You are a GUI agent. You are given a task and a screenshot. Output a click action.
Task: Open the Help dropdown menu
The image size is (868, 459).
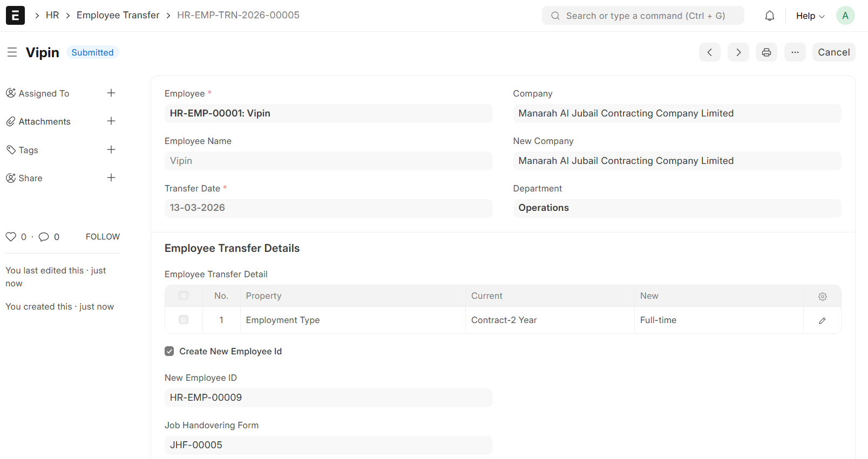coord(810,16)
